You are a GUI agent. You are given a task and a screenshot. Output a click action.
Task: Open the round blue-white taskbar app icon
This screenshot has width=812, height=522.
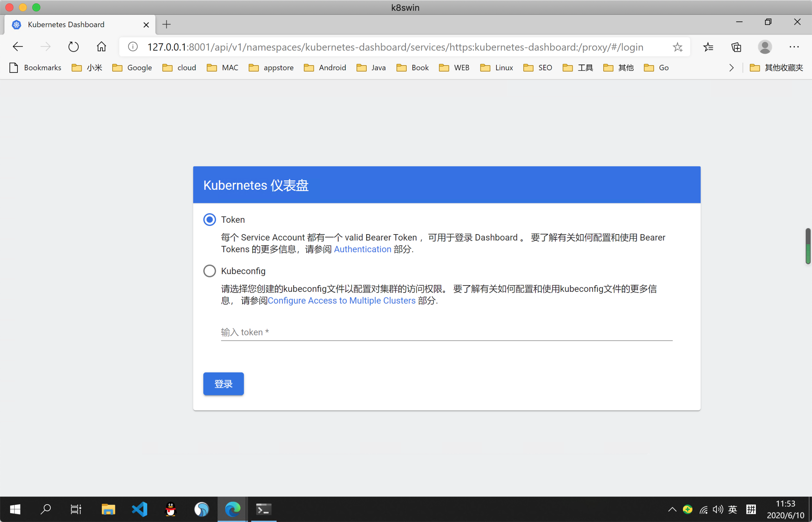[x=202, y=509]
